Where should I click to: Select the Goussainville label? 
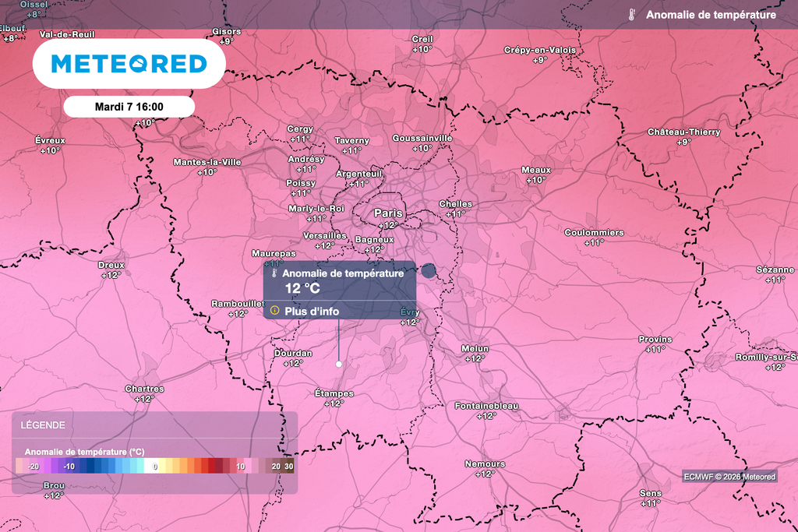point(422,139)
